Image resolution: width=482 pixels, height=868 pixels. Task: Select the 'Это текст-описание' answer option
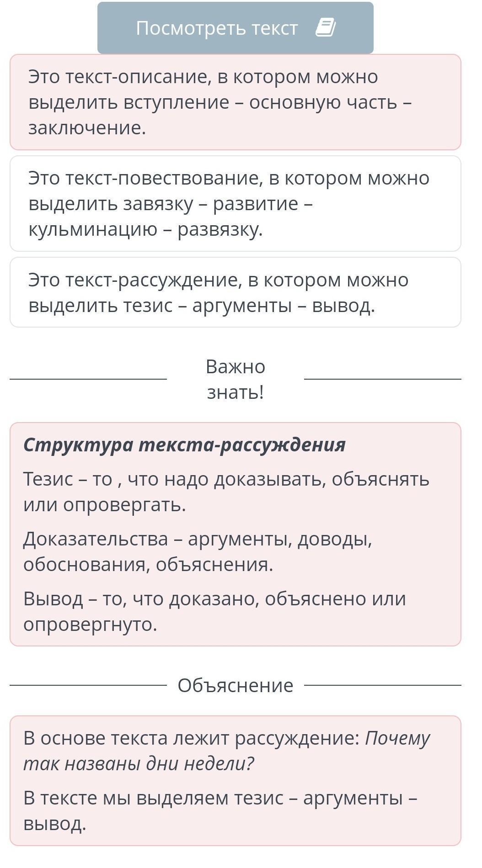click(x=235, y=102)
